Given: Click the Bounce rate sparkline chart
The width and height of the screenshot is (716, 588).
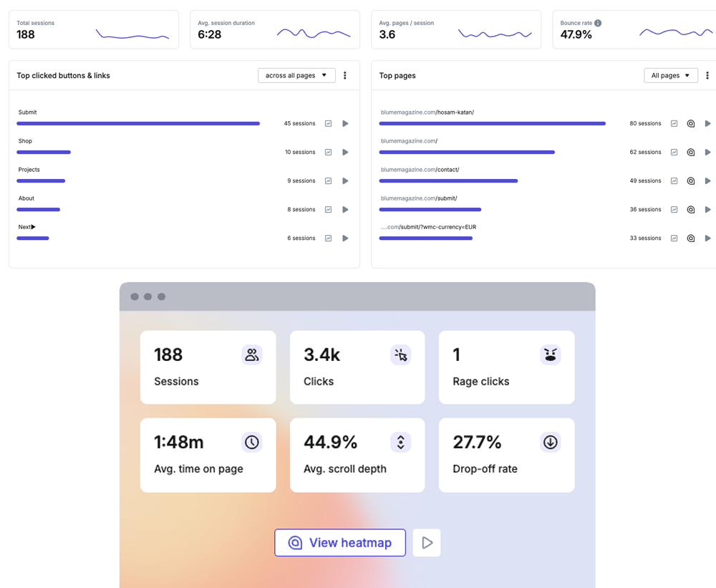Looking at the screenshot, I should (676, 32).
